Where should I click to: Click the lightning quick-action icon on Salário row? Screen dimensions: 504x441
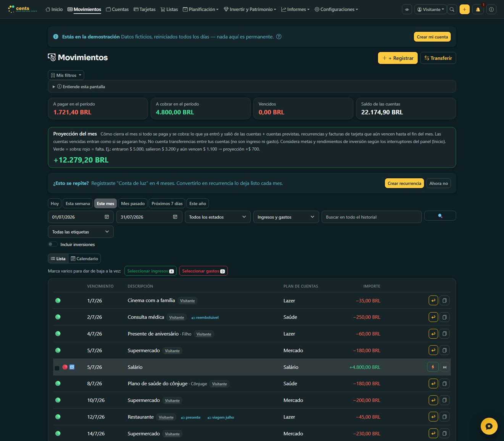(x=433, y=367)
